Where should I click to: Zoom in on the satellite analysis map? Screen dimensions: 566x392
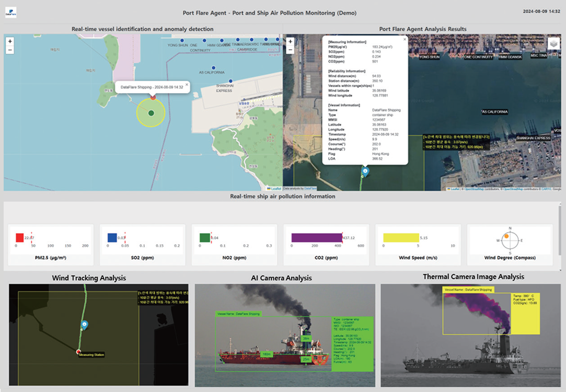coord(291,41)
